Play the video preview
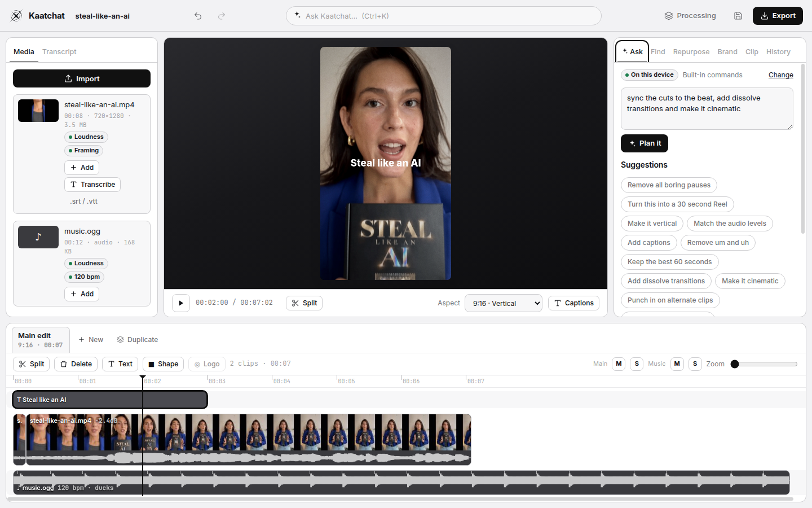The width and height of the screenshot is (812, 508). coord(180,303)
